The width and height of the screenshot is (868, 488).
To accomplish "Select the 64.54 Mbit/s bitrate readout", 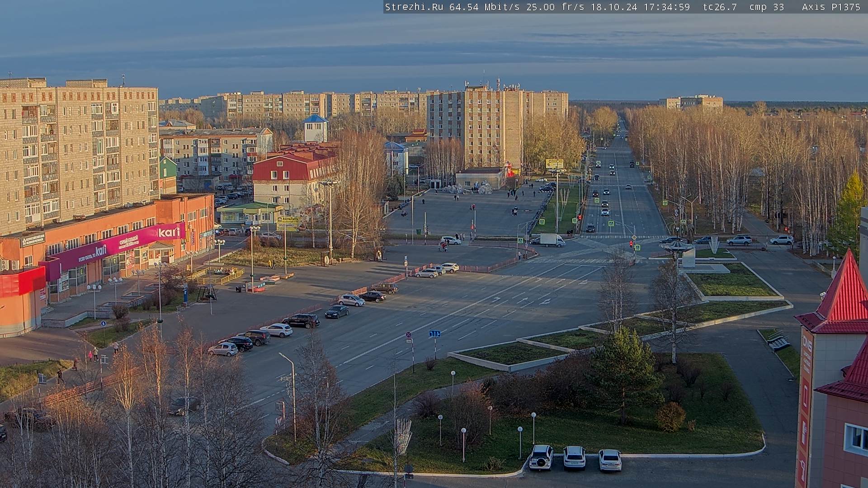I will pyautogui.click(x=485, y=7).
